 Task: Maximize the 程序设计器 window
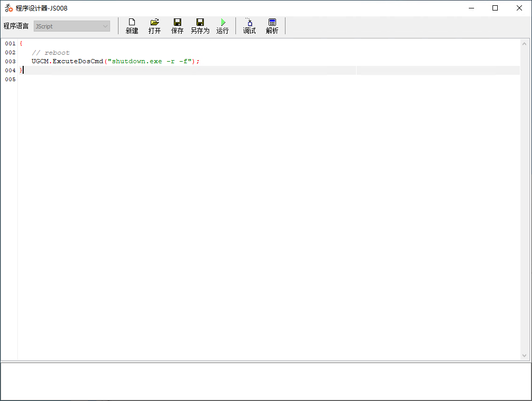[x=495, y=8]
